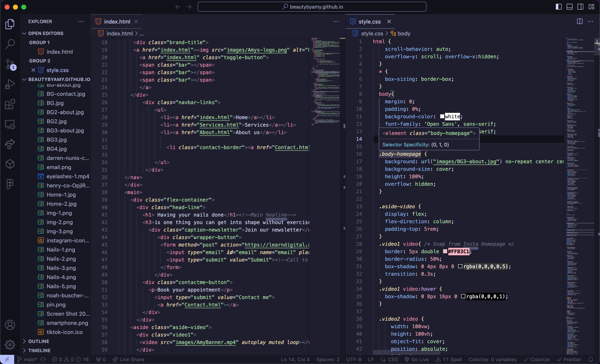Open Run and Debug view

click(10, 84)
